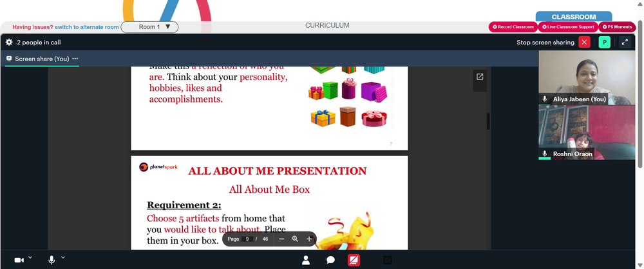Click the Live Classroom Support button

(568, 27)
